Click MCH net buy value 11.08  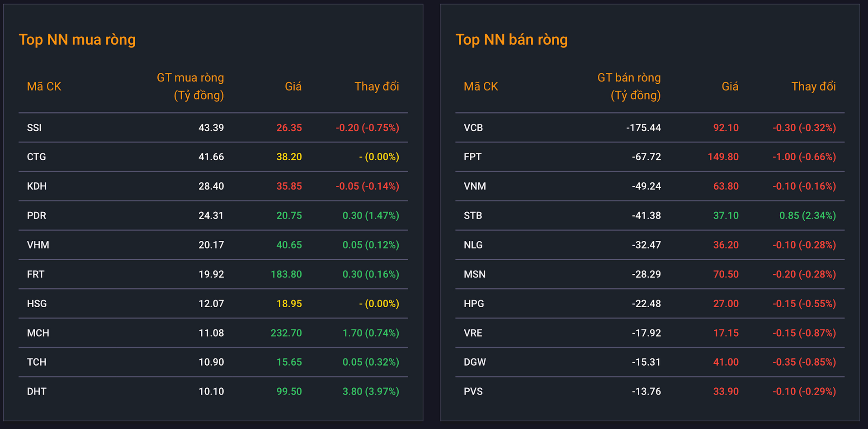[211, 333]
